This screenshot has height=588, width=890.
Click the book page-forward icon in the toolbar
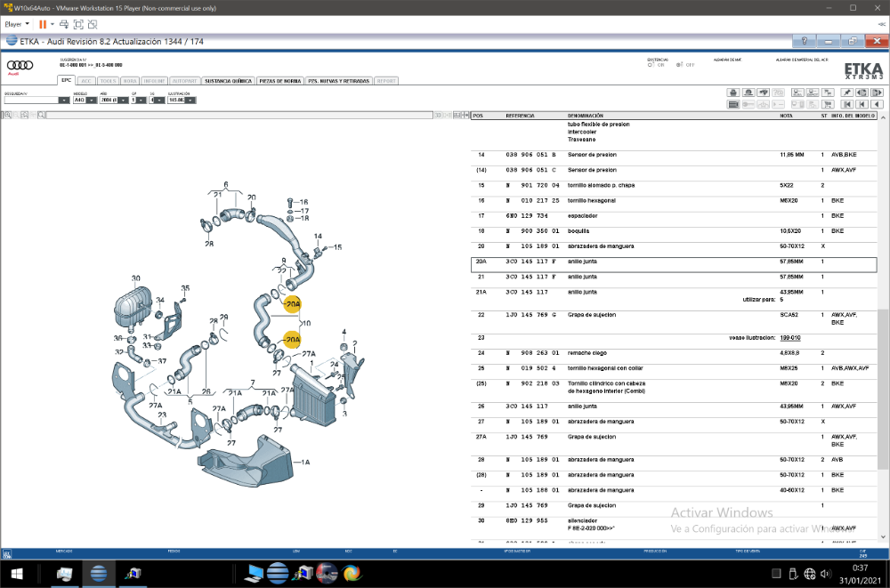877,93
